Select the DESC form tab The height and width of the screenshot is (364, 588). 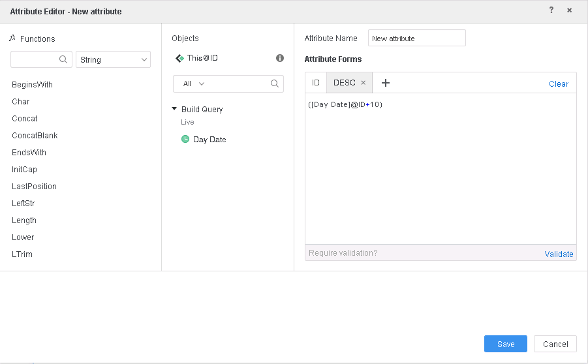coord(344,83)
